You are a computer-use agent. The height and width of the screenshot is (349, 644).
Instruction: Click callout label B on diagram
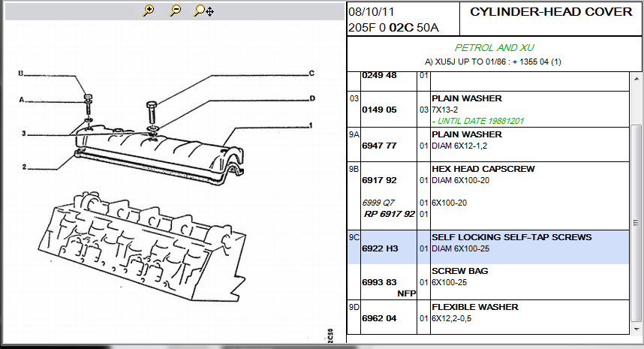coord(20,74)
